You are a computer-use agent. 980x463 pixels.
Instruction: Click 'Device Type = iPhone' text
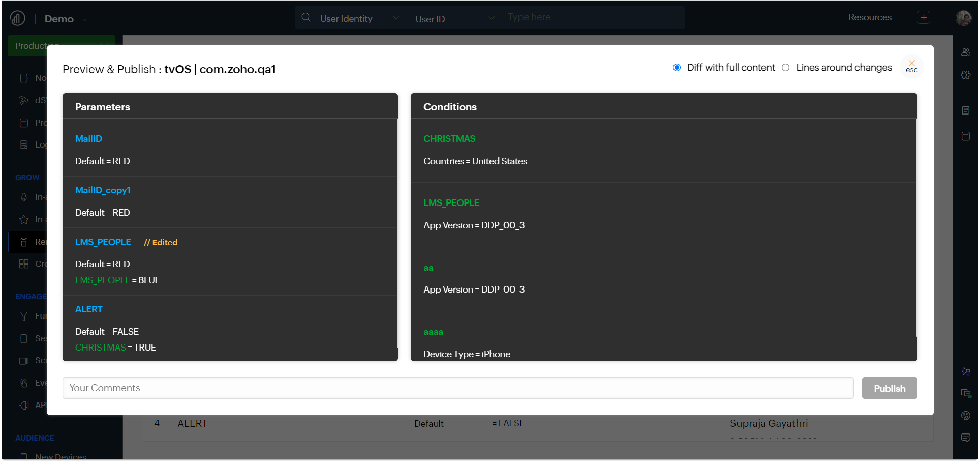(x=467, y=354)
